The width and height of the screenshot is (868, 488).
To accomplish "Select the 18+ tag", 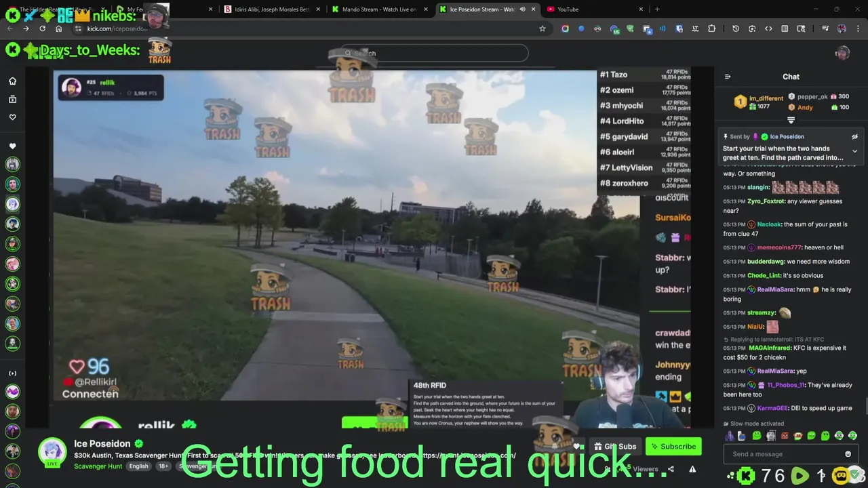I will 163,466.
